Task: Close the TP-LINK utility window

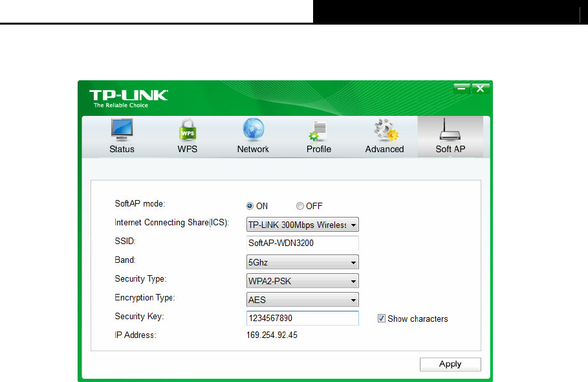Action: click(481, 89)
